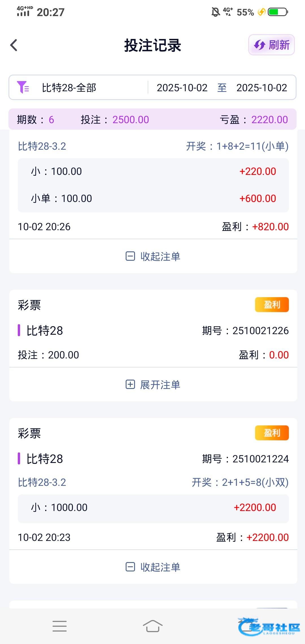Tap the plus icon beside 展开注单

(x=130, y=384)
